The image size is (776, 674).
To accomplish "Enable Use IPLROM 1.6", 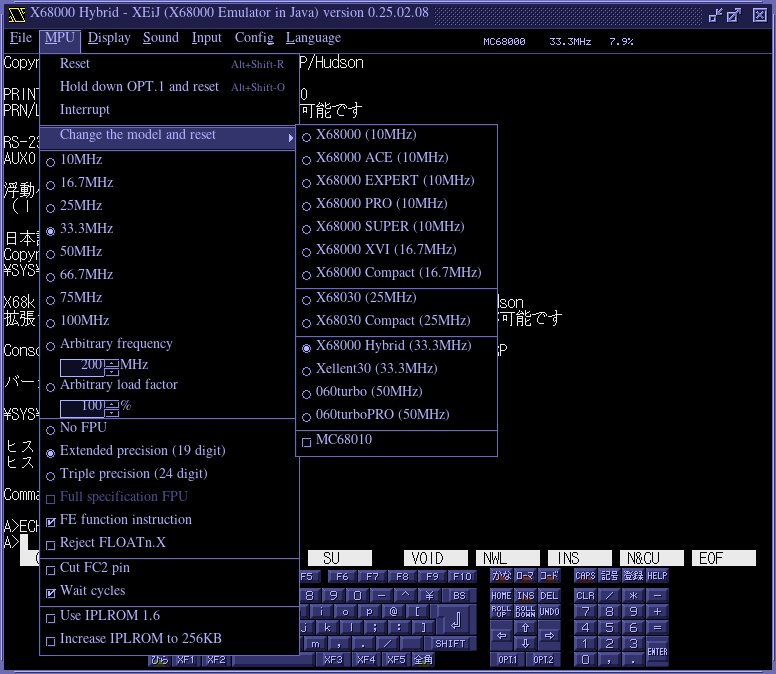I will click(169, 616).
